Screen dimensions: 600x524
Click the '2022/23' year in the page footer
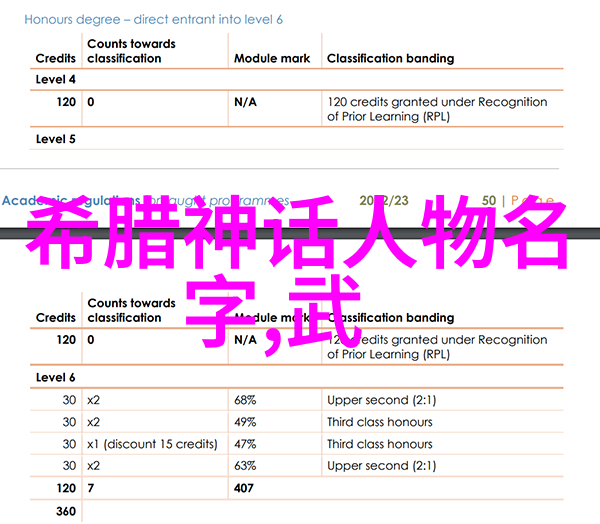(x=384, y=201)
